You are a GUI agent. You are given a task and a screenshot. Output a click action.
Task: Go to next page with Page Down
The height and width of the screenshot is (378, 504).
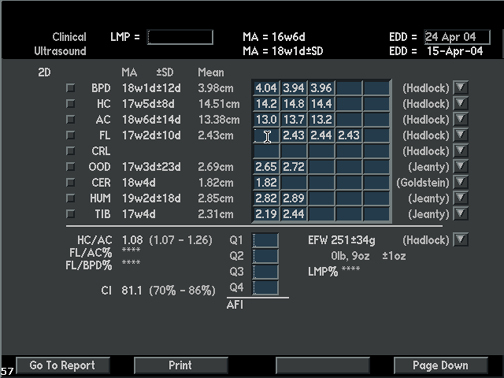point(441,365)
